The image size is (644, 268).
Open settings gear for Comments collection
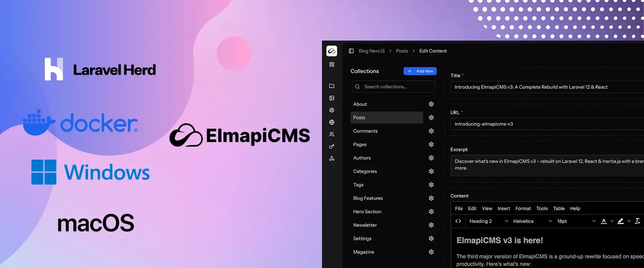pos(431,131)
